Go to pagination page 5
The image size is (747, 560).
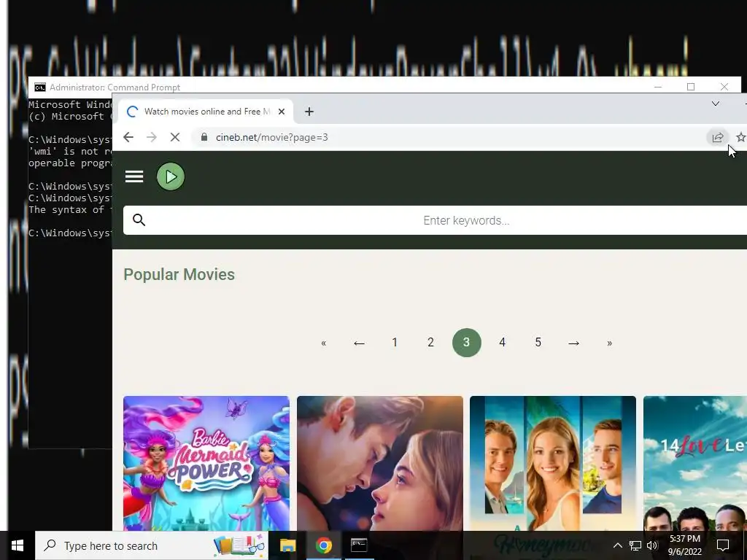click(x=538, y=343)
